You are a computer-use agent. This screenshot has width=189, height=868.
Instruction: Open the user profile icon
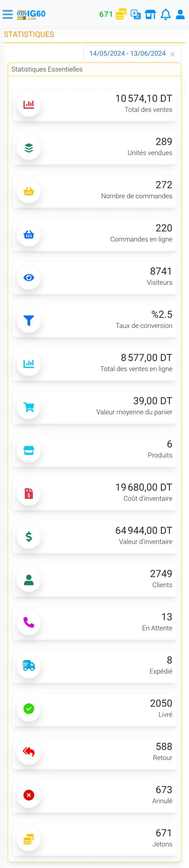click(180, 14)
